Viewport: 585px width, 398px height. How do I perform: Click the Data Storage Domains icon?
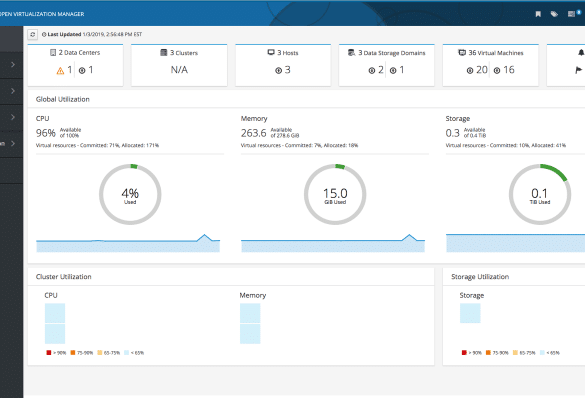pos(351,53)
